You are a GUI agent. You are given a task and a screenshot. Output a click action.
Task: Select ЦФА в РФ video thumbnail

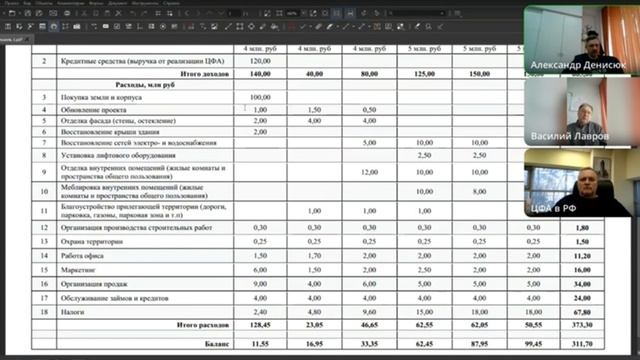[x=582, y=182]
